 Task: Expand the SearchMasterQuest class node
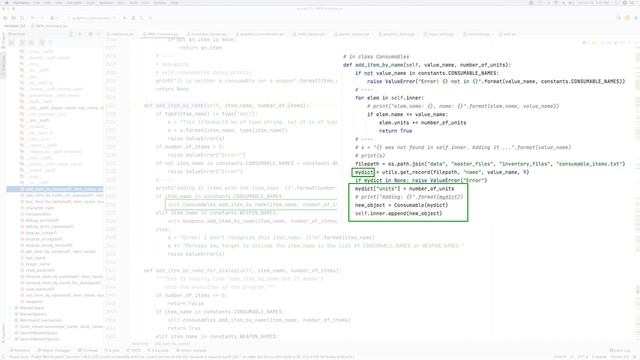[x=10, y=333]
